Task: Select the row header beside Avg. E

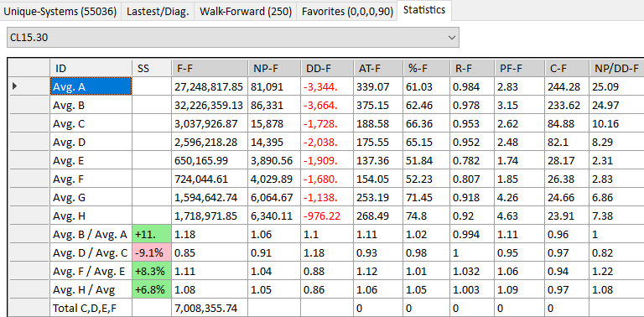Action: click(x=29, y=160)
